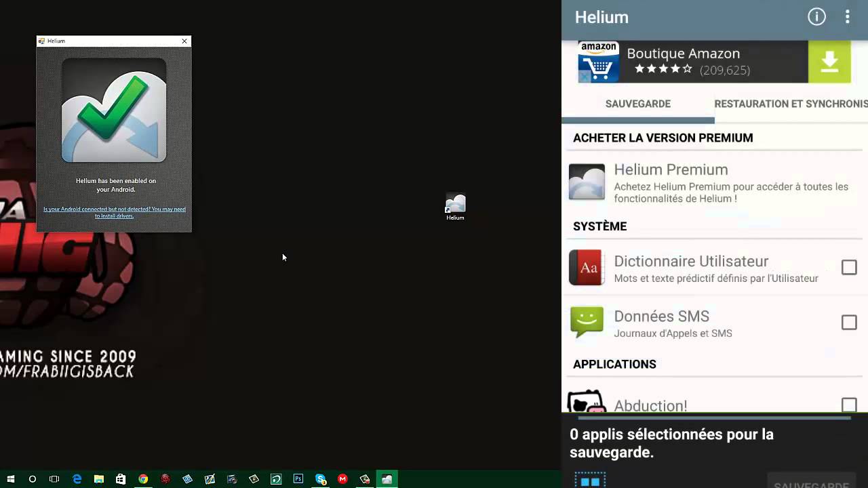Tap 'Journaux d'Appels et SMS' subtitle
Screen dimensions: 868x488
[673, 333]
